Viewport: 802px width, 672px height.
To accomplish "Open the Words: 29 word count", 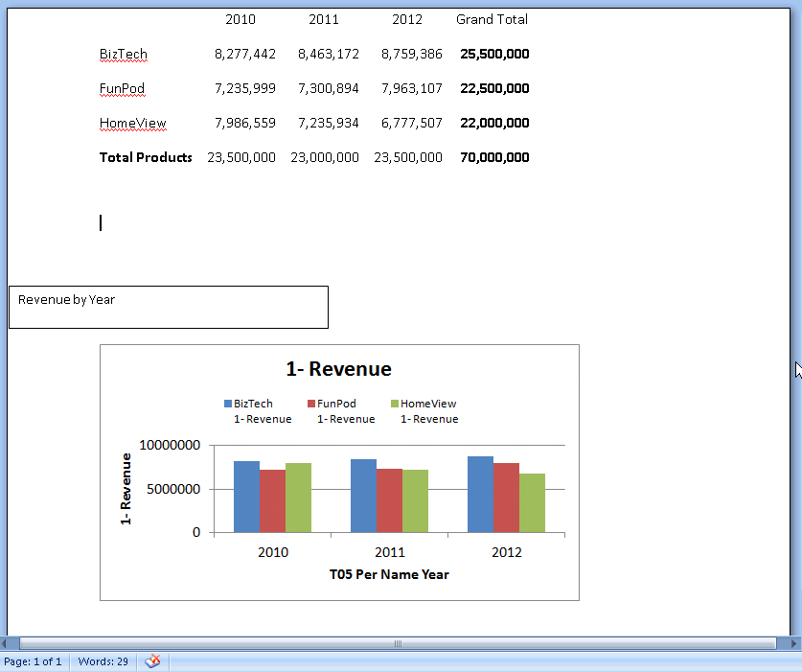I will [x=103, y=661].
